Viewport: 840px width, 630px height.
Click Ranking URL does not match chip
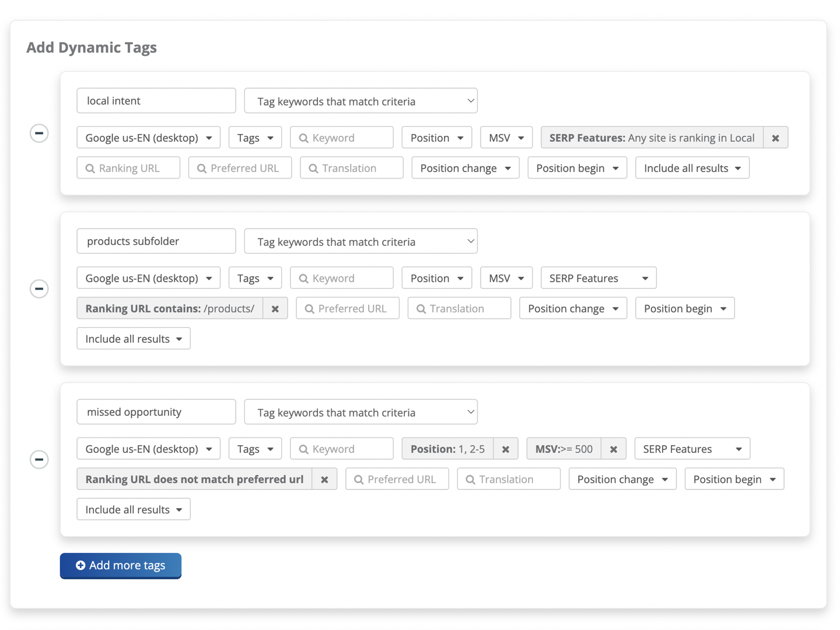coord(194,480)
